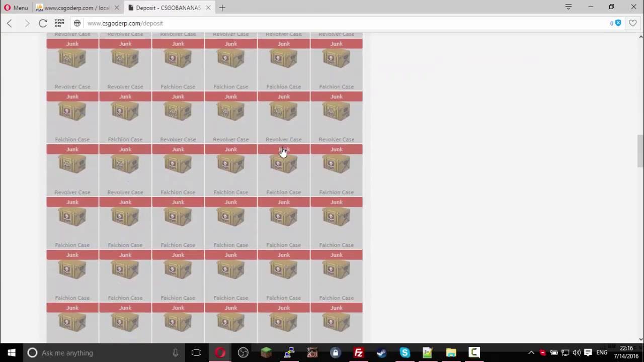Click the Cortana circle icon
This screenshot has width=644, height=362.
pyautogui.click(x=32, y=352)
